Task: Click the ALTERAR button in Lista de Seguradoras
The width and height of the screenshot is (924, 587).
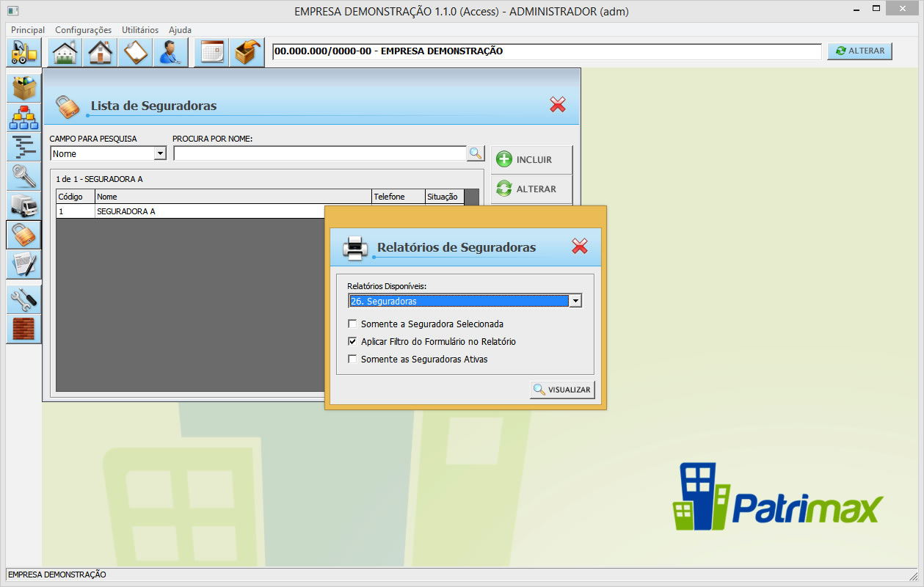Action: pyautogui.click(x=531, y=189)
